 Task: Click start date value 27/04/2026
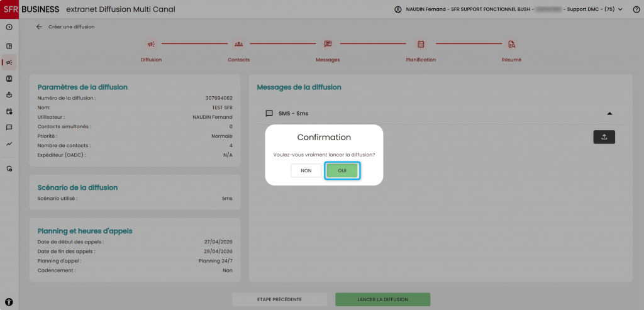(218, 242)
